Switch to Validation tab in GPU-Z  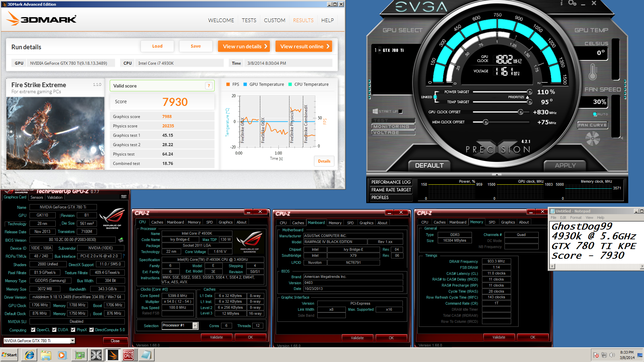coord(55,197)
